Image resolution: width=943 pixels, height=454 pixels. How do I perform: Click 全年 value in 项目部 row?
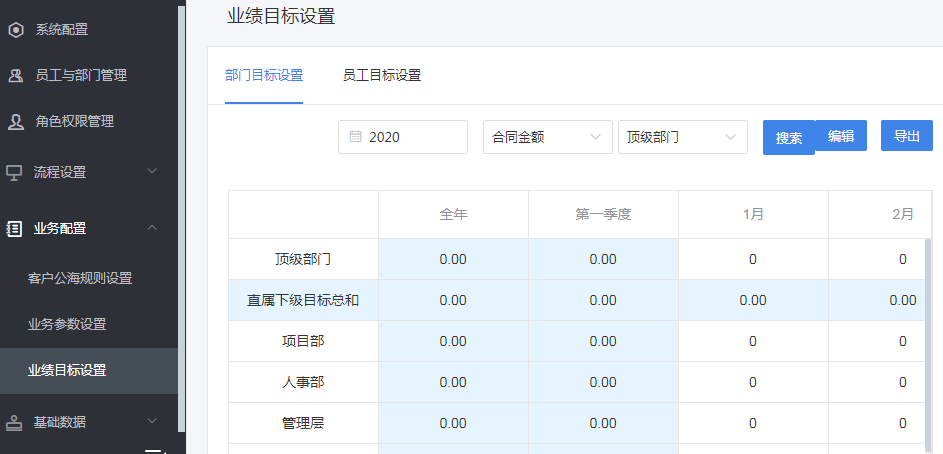(453, 341)
